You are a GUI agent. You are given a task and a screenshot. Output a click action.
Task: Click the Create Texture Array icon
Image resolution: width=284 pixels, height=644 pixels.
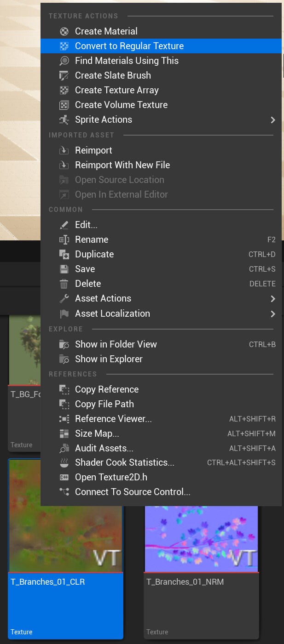coord(64,90)
